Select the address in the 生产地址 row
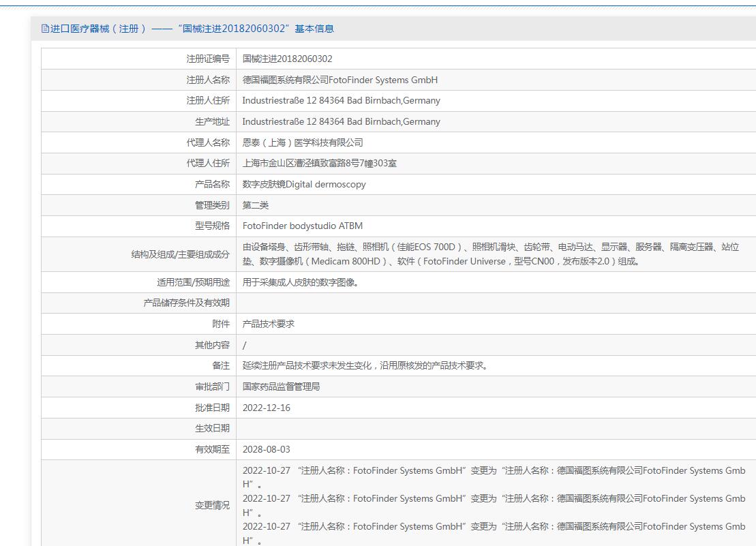756x546 pixels. coord(342,122)
